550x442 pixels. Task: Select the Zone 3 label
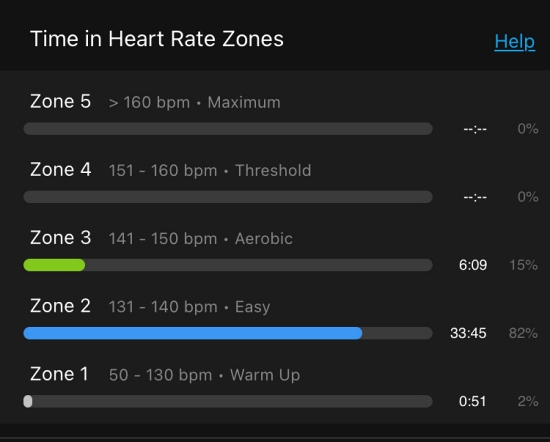[x=60, y=237]
